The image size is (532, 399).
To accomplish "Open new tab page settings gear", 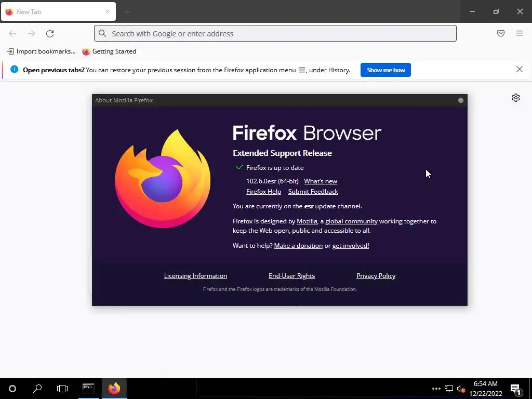I will (x=516, y=98).
